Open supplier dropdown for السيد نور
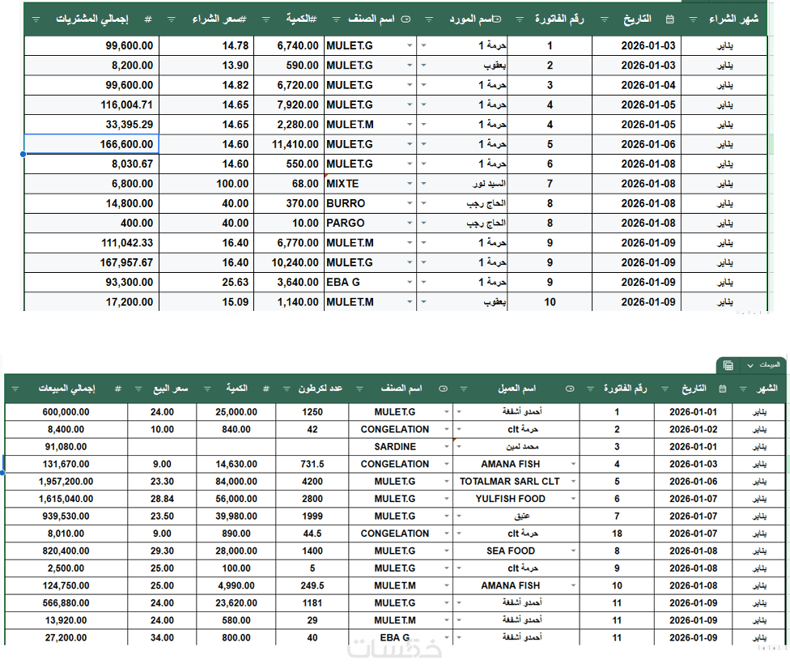This screenshot has height=672, width=790. tap(424, 184)
